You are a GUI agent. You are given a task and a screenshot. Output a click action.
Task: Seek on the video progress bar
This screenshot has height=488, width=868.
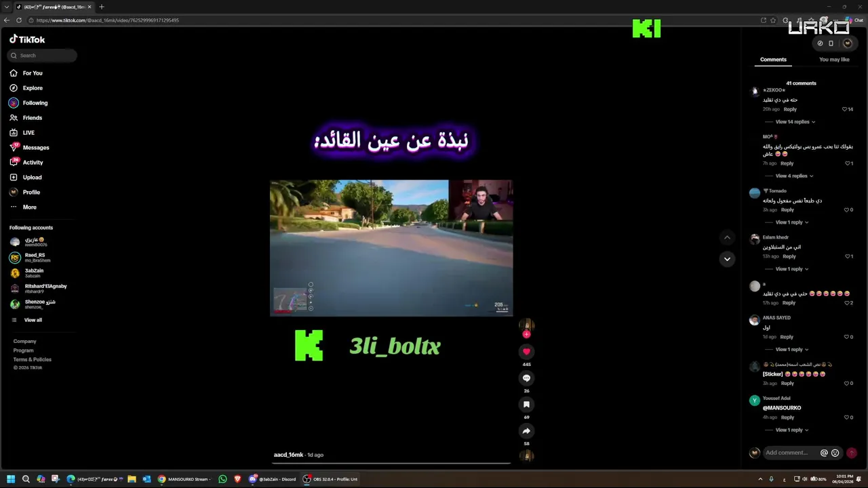coord(391,464)
